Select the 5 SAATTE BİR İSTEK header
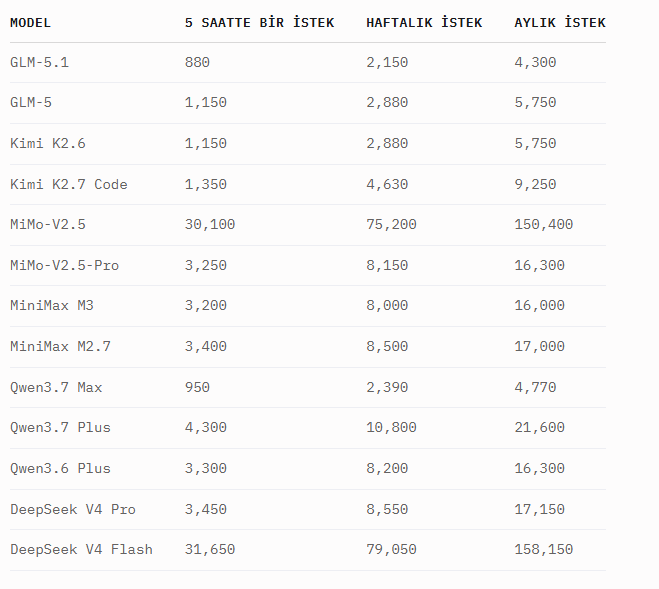This screenshot has width=659, height=589. click(x=259, y=23)
